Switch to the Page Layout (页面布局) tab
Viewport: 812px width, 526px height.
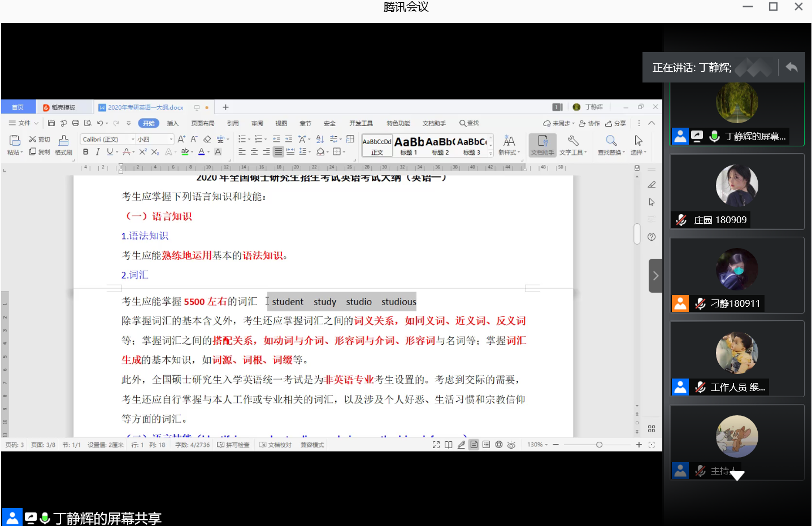coord(203,123)
